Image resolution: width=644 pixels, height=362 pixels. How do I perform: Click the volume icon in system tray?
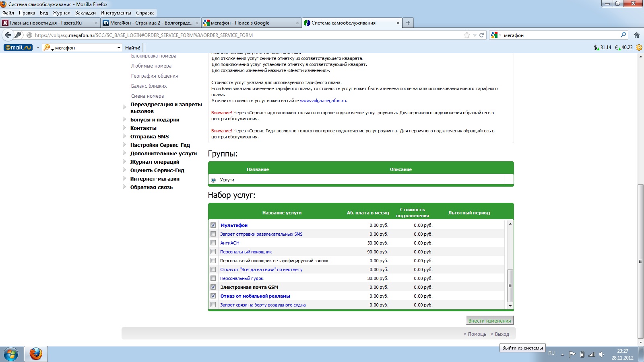(x=601, y=354)
